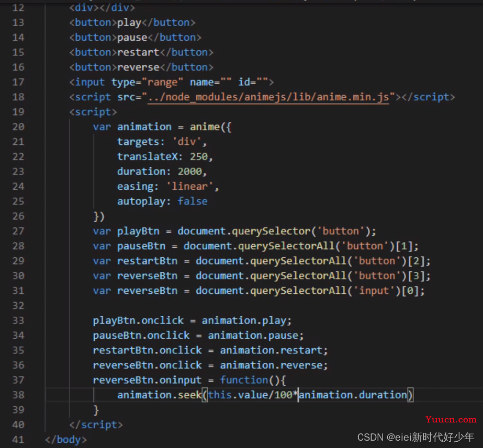483x448 pixels.
Task: Click line number 38 in gutter
Action: [18, 395]
